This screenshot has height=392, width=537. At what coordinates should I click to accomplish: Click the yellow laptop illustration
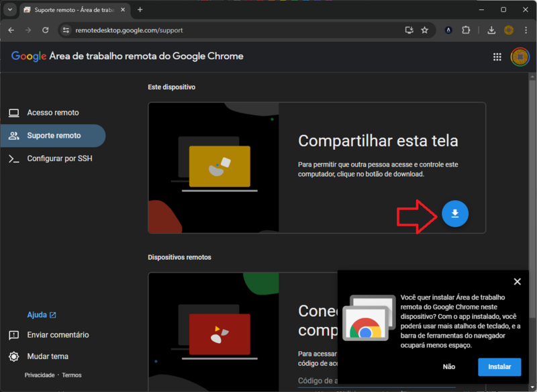click(x=219, y=166)
